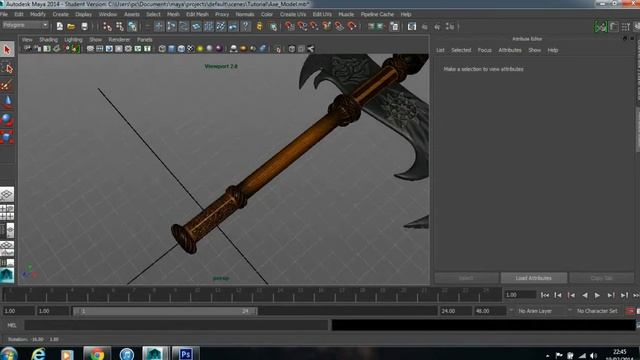Pick the Lasso select tool
This screenshot has height=360, width=640.
(x=7, y=67)
